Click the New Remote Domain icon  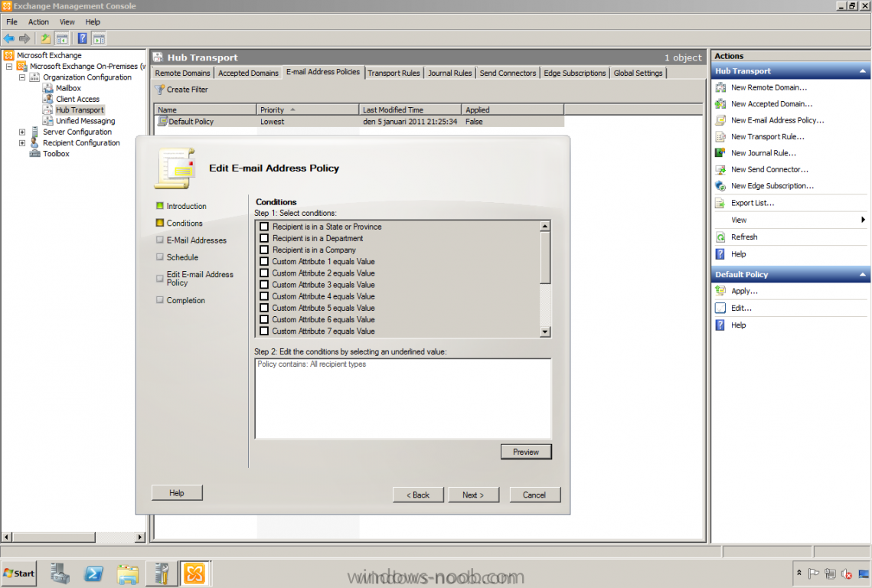tap(720, 87)
